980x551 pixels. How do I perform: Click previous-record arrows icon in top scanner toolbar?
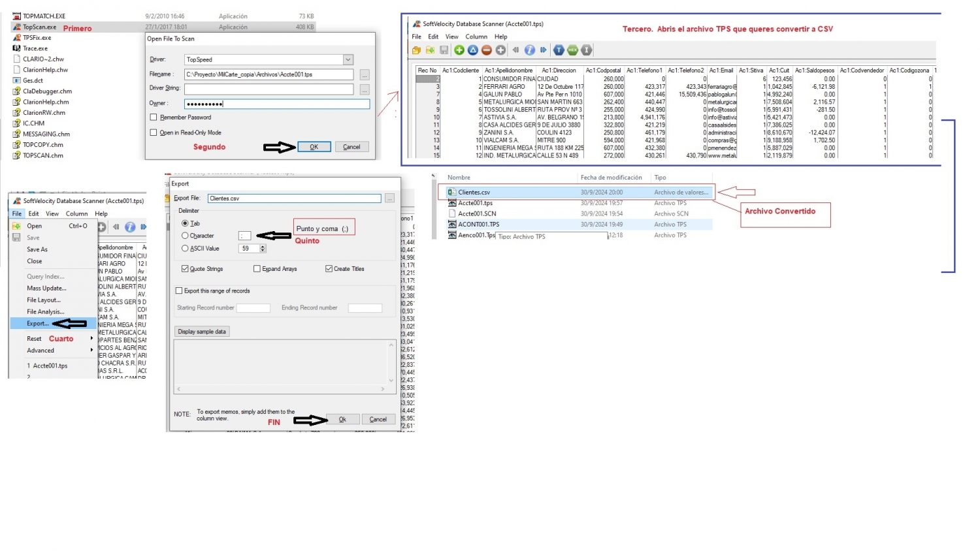tap(515, 50)
